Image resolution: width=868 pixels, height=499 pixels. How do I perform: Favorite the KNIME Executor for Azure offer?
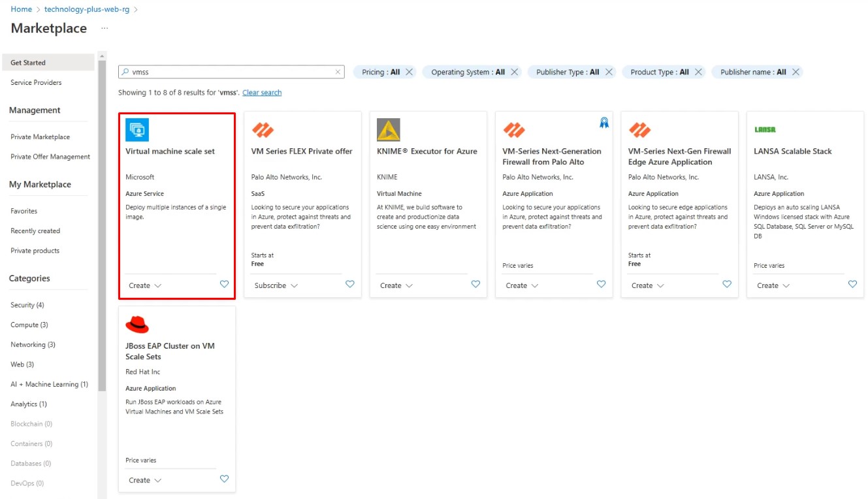coord(475,284)
